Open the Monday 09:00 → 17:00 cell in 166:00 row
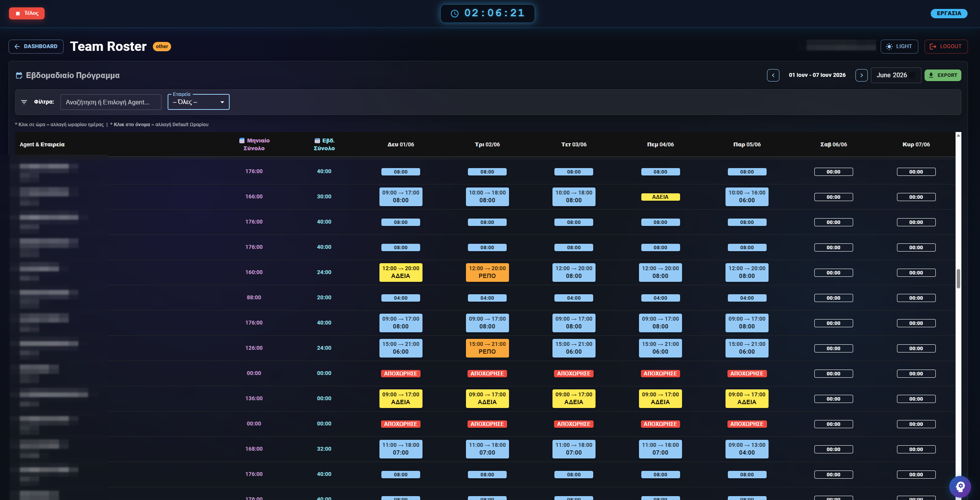 [x=401, y=197]
